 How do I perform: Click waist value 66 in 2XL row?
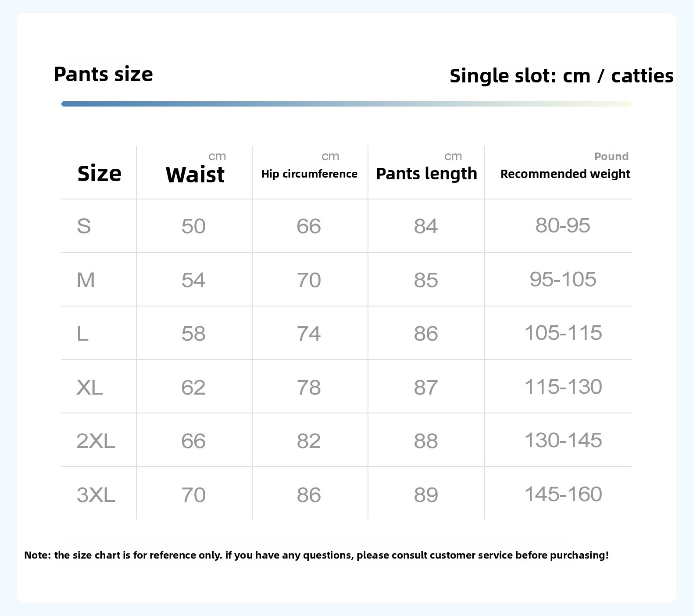click(x=193, y=441)
